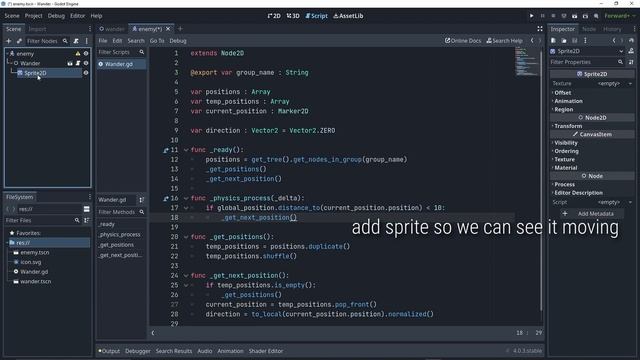Toggle alphabetical sorting of method list
This screenshot has height=360, width=640.
coord(141,200)
